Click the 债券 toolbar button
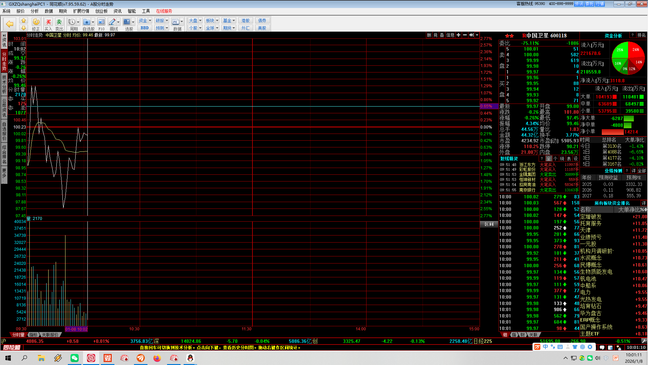 262,21
